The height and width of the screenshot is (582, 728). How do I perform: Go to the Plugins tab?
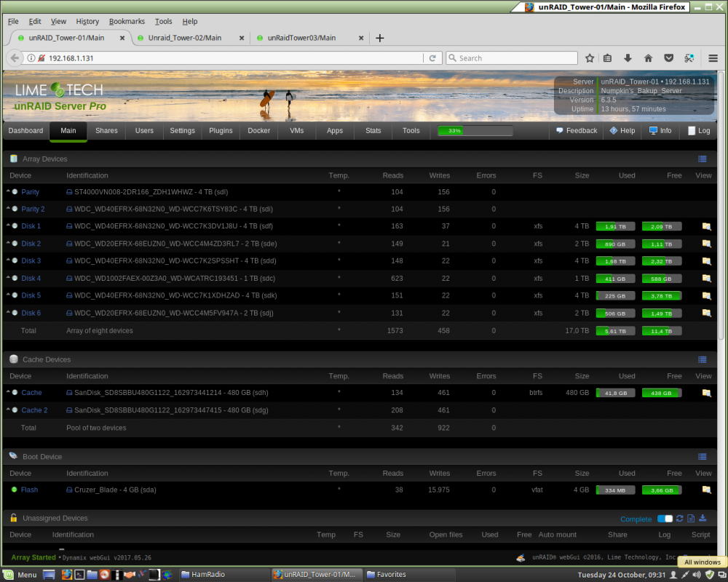[x=221, y=131]
